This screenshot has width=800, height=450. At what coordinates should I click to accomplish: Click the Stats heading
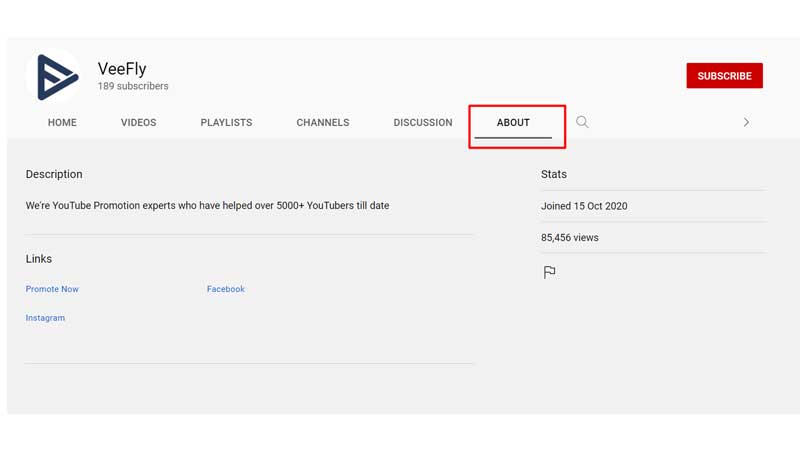tap(554, 174)
